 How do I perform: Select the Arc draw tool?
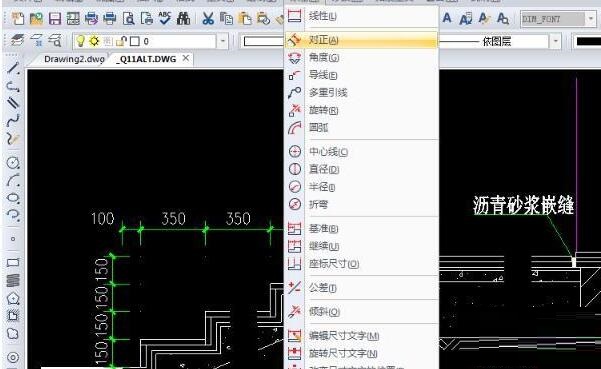click(x=13, y=180)
